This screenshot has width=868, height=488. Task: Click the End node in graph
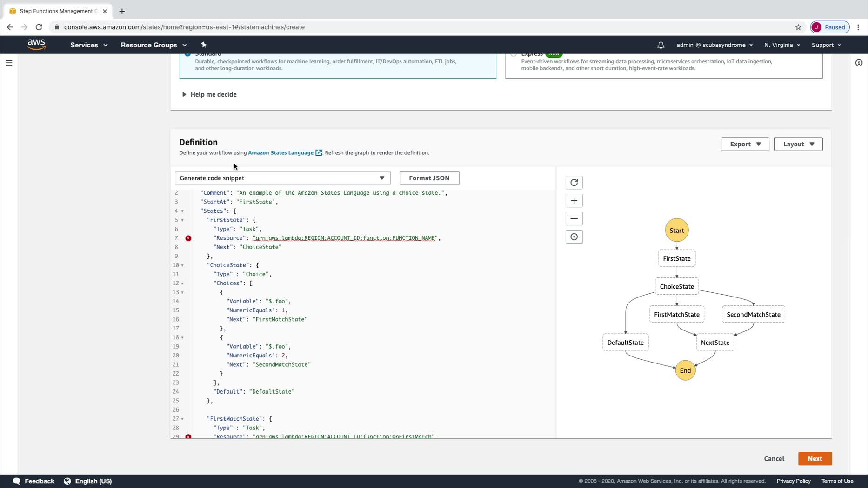click(685, 370)
